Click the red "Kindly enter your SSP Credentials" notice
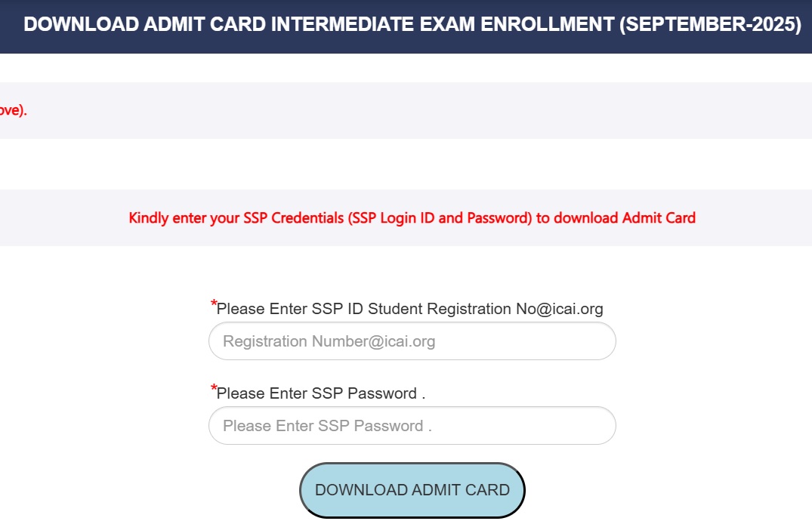This screenshot has width=812, height=521. coord(412,218)
